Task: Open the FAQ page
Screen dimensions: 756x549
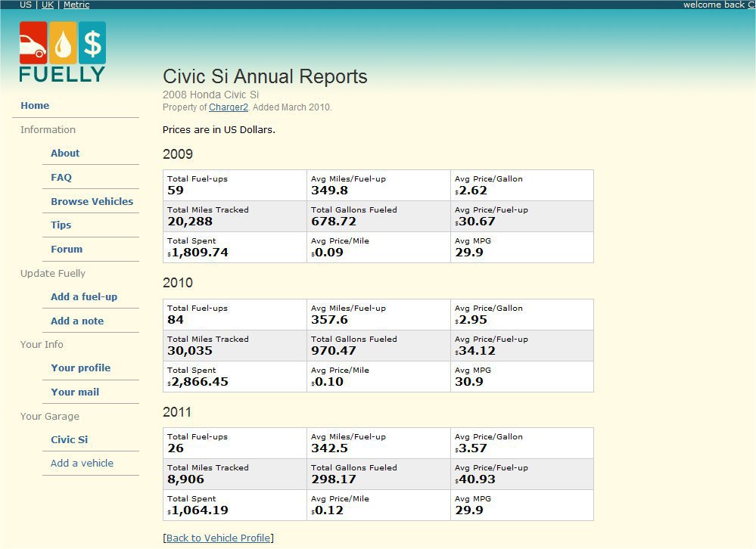Action: [x=61, y=177]
